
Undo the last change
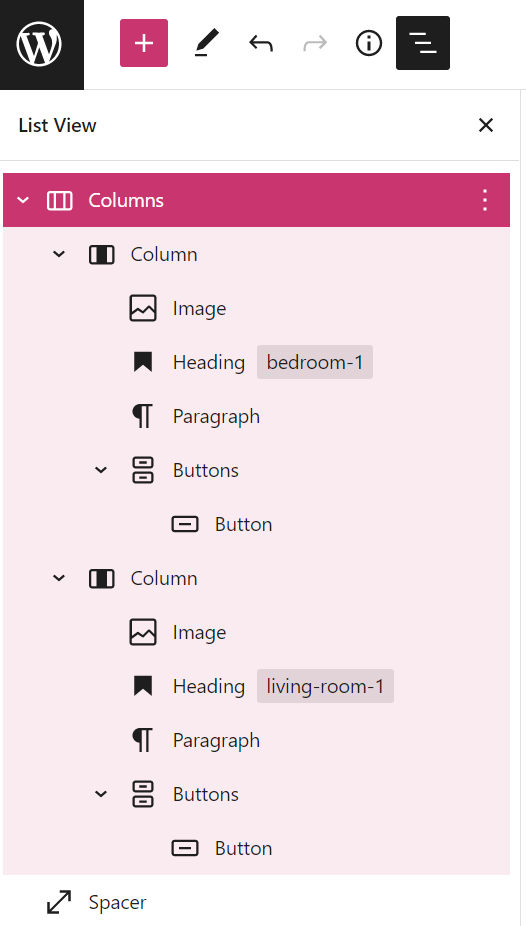pos(260,43)
